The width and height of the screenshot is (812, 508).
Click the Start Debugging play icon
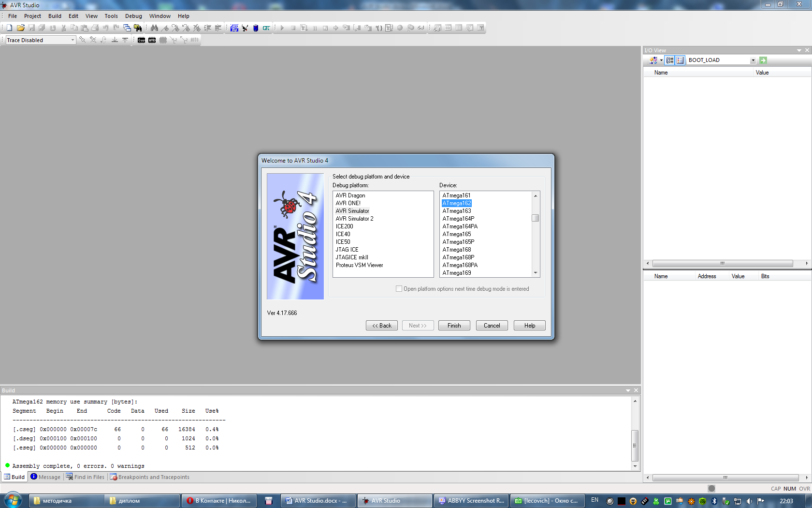[x=282, y=28]
